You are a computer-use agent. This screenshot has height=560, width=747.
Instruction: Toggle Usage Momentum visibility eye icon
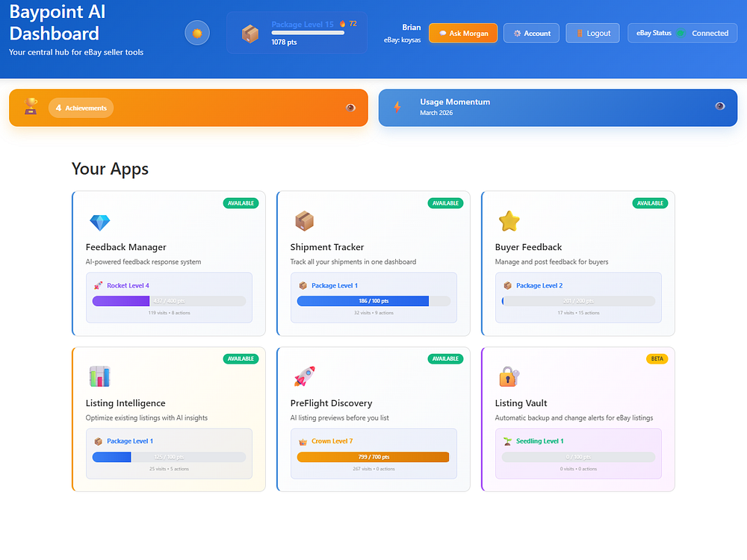click(x=720, y=106)
